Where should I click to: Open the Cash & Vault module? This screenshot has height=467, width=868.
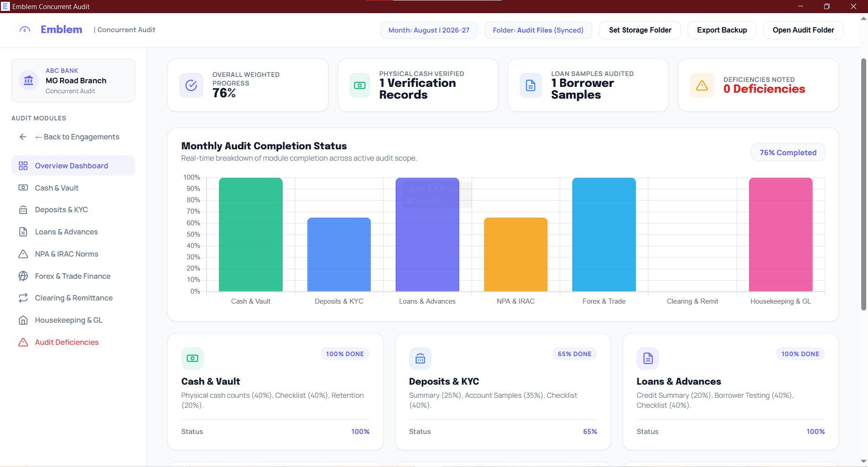pyautogui.click(x=73, y=188)
